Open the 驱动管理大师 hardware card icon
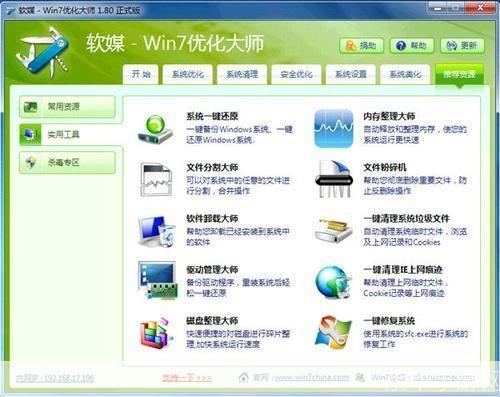This screenshot has height=397, width=500. (x=157, y=281)
